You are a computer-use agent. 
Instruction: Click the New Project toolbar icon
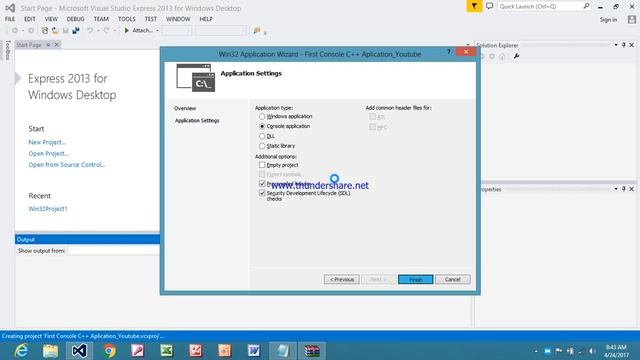click(x=45, y=31)
